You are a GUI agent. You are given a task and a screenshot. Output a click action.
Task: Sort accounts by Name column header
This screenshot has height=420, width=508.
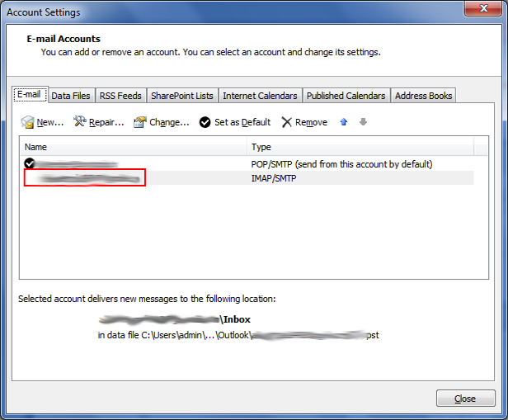tap(133, 147)
